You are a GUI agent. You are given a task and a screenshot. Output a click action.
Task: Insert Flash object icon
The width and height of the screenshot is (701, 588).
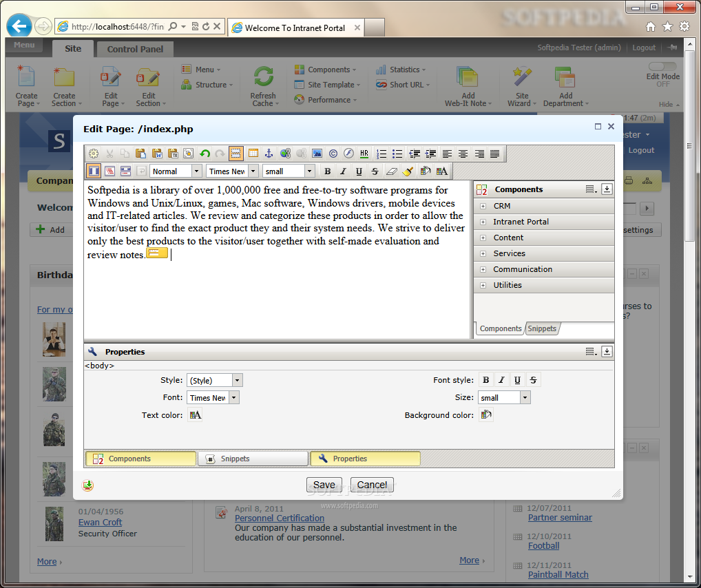tap(348, 154)
